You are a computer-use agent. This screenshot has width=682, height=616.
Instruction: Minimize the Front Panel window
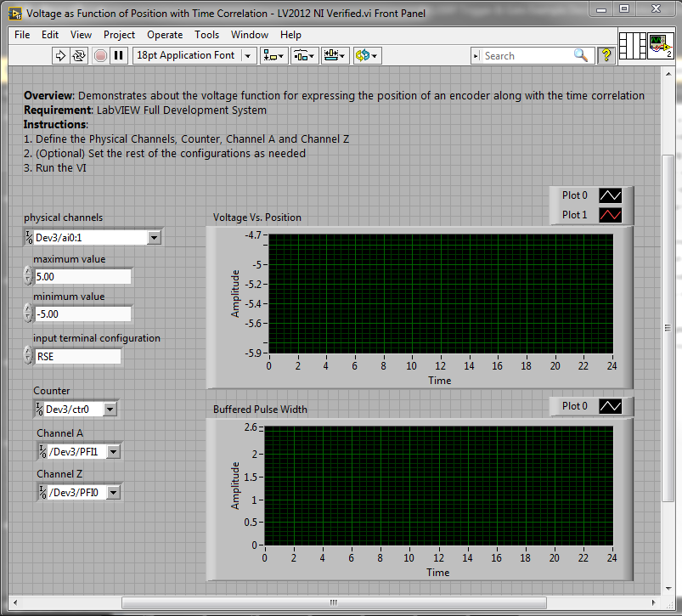[x=601, y=9]
